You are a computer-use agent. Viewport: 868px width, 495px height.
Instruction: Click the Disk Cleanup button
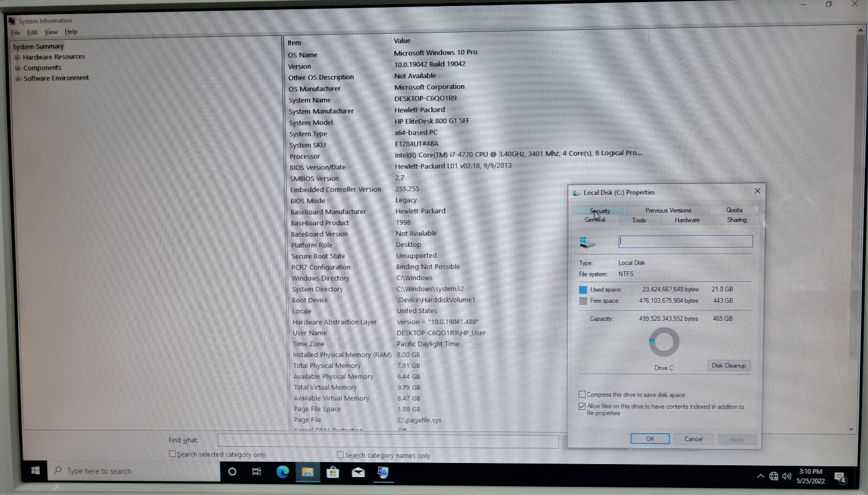(x=729, y=365)
